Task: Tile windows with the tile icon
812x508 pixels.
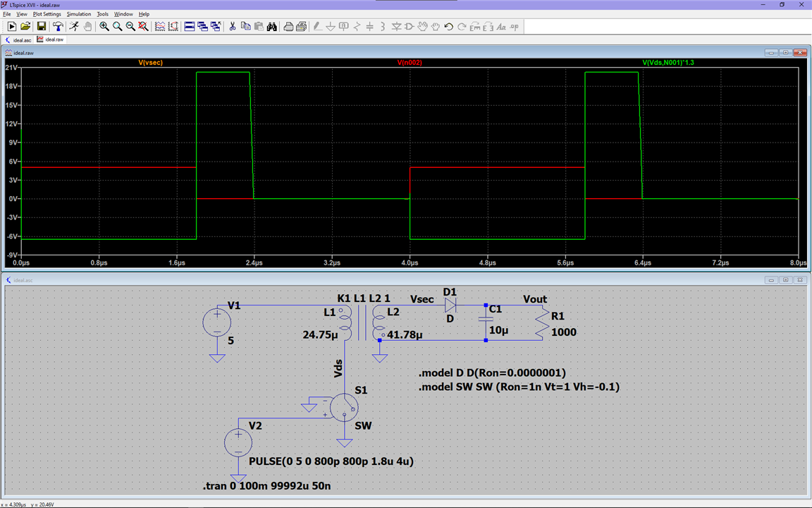Action: click(x=190, y=27)
